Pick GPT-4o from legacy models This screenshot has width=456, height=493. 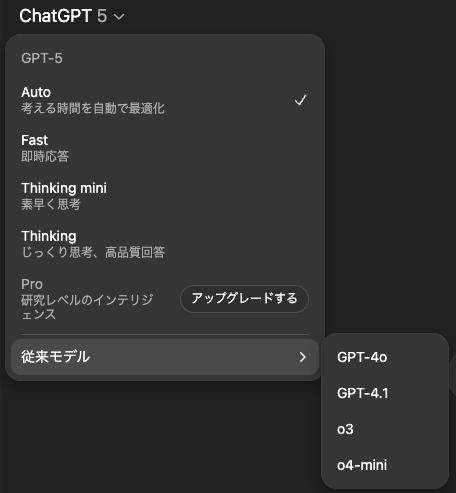[362, 357]
